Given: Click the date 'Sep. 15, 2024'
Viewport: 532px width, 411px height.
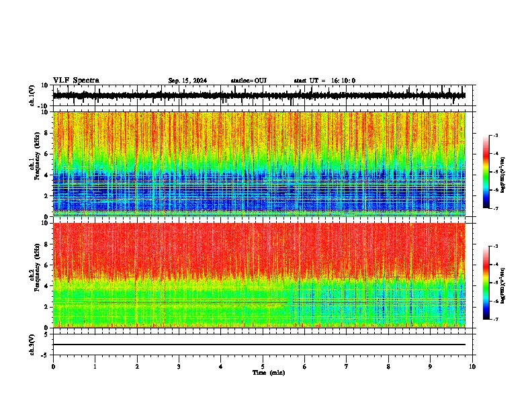Looking at the screenshot, I should (x=187, y=81).
